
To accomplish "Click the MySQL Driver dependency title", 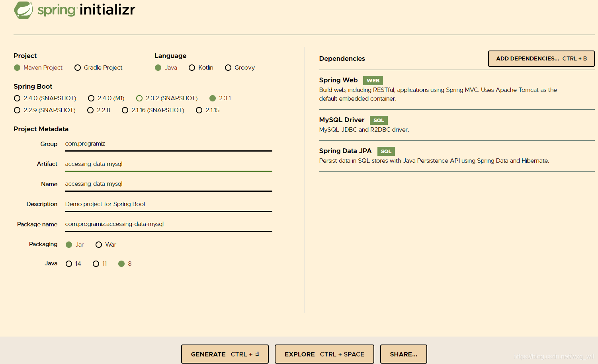I will click(x=342, y=120).
